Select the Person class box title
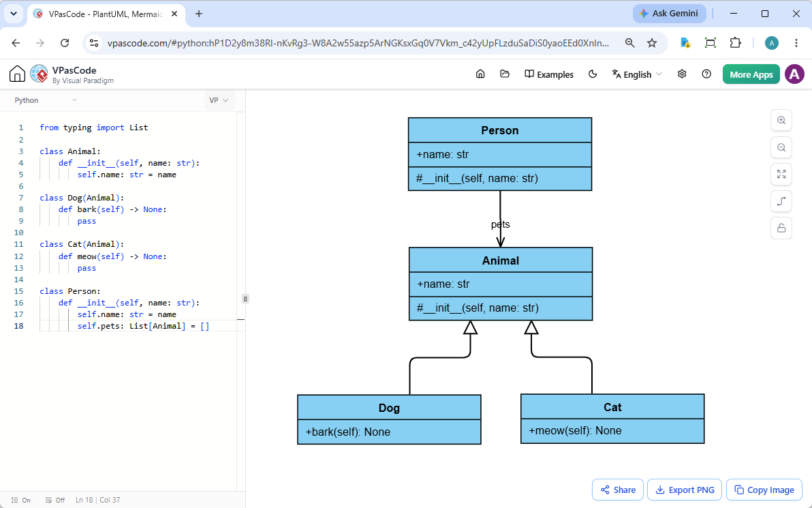 pos(500,131)
